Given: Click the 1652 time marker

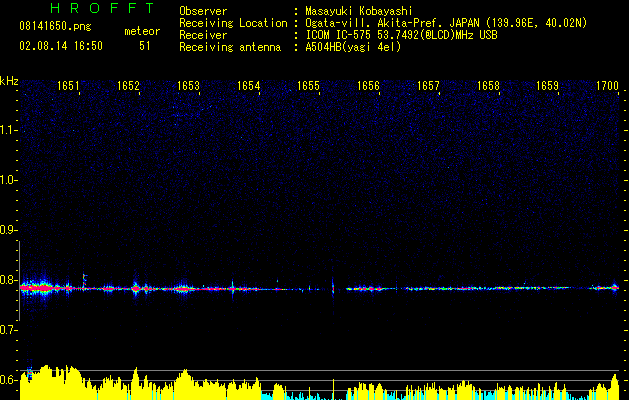Looking at the screenshot, I should pos(128,86).
